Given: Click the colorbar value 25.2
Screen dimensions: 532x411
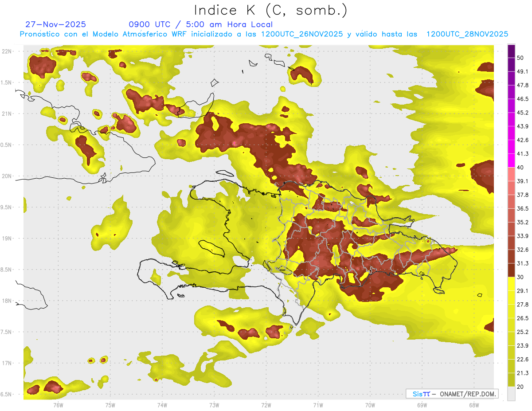Looking at the screenshot, I should point(523,332).
